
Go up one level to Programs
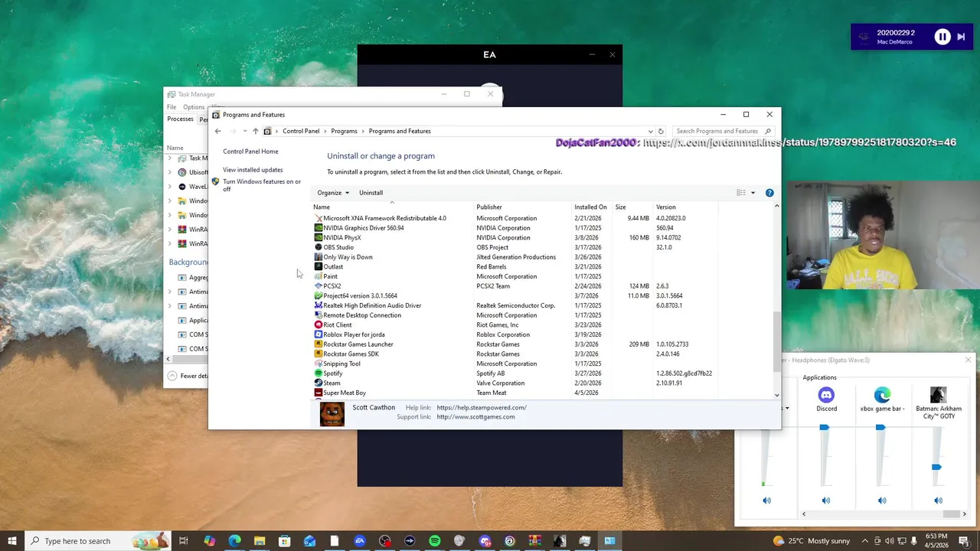pyautogui.click(x=256, y=131)
